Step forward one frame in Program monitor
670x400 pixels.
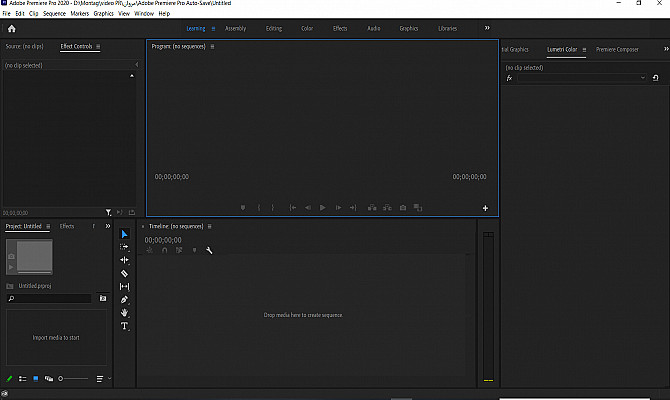[x=338, y=208]
